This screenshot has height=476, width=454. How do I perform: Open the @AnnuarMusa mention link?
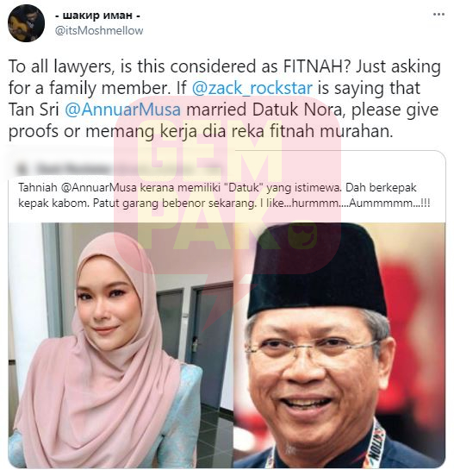click(x=123, y=110)
